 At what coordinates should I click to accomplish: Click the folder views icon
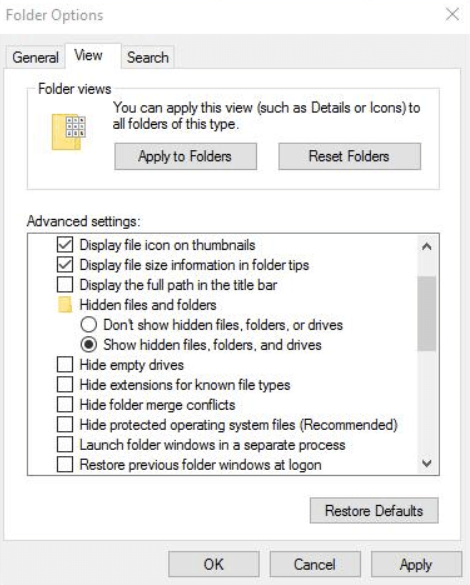[69, 132]
